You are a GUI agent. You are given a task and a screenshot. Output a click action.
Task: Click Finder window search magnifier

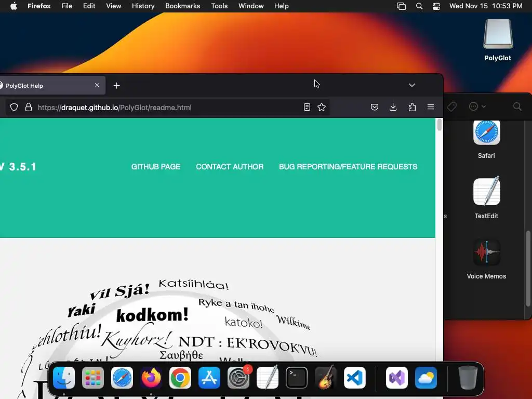[517, 107]
